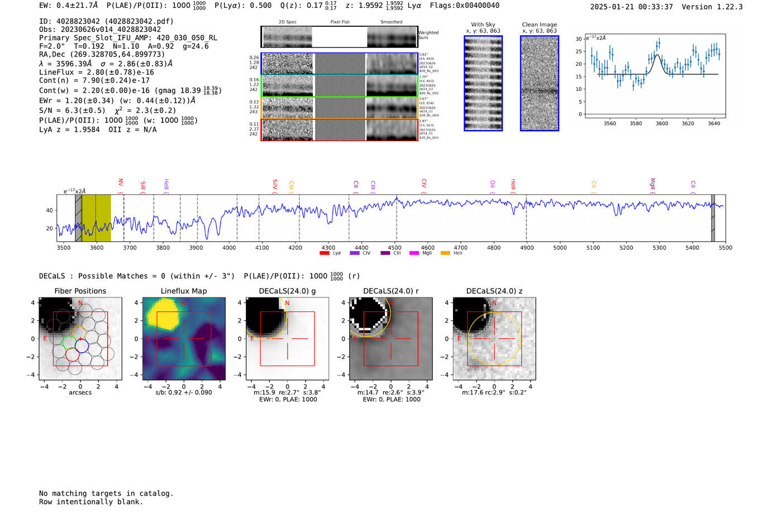Click the yellow circle in DECaLS z cutout

pyautogui.click(x=494, y=339)
